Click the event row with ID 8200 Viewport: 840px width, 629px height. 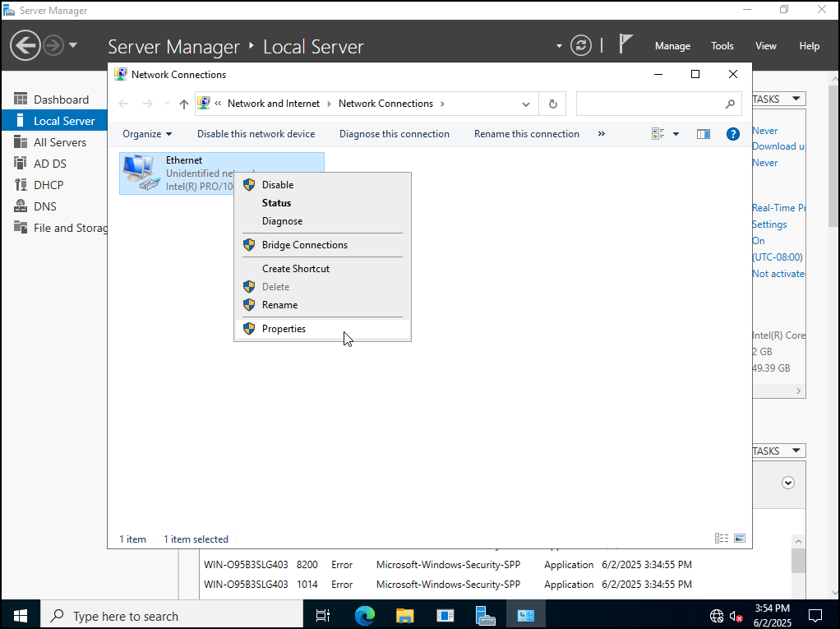(x=496, y=565)
